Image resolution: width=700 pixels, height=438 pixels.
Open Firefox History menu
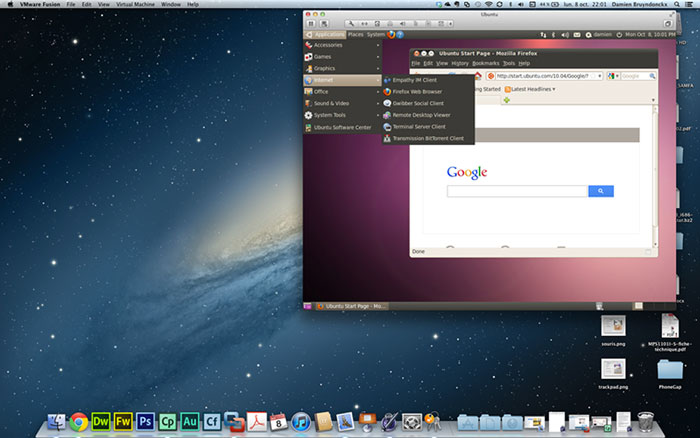click(460, 63)
